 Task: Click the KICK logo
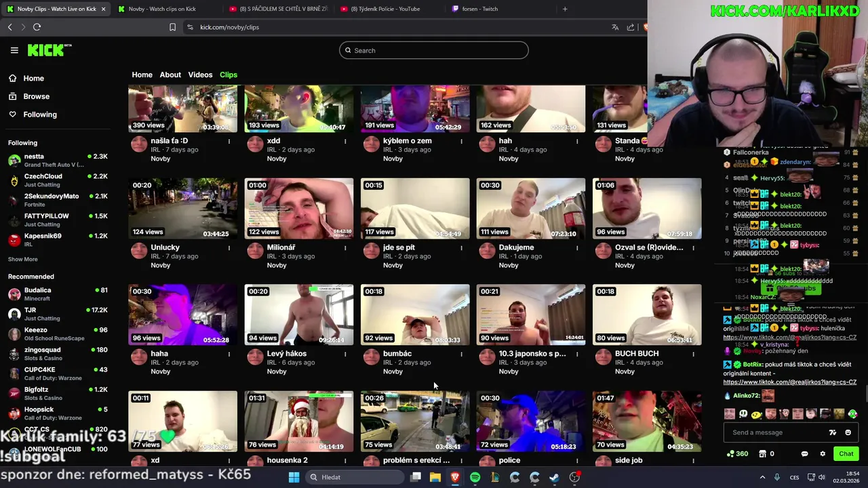49,50
